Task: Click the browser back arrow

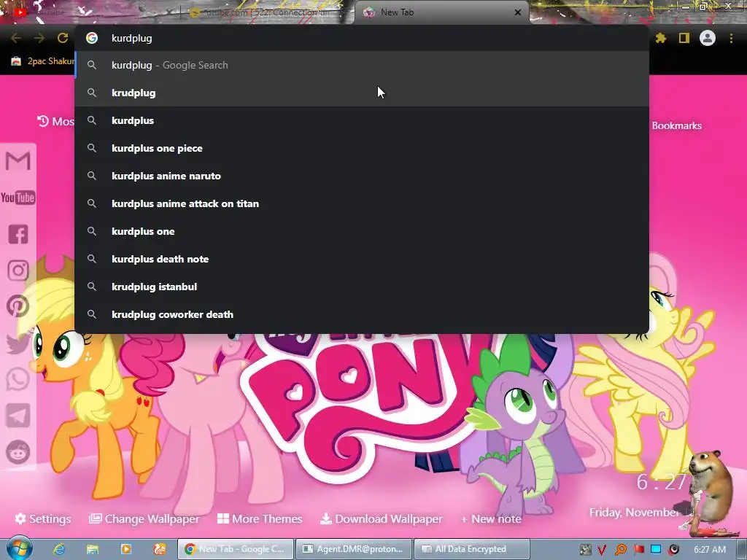Action: coord(16,38)
